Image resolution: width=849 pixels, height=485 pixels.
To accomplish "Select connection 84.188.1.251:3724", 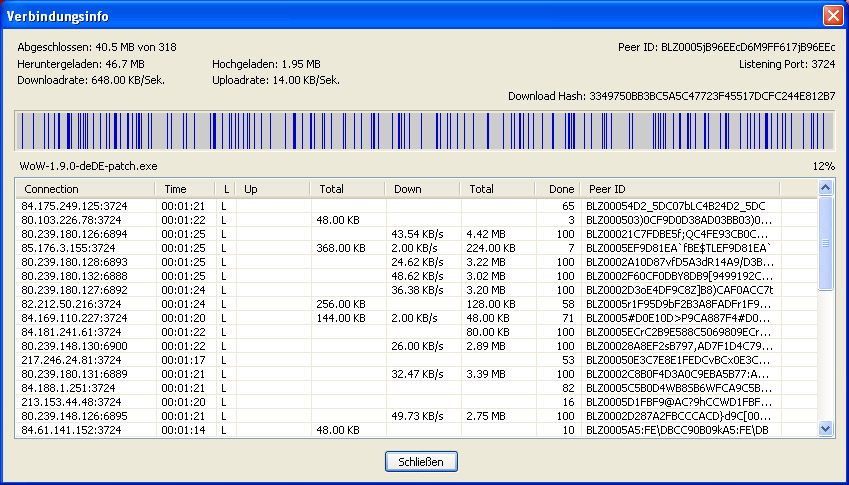I will pos(416,388).
